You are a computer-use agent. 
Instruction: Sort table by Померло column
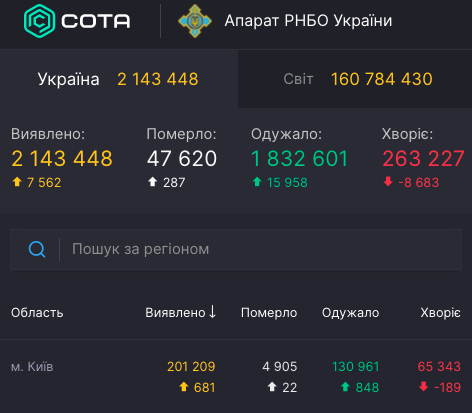[x=269, y=313]
